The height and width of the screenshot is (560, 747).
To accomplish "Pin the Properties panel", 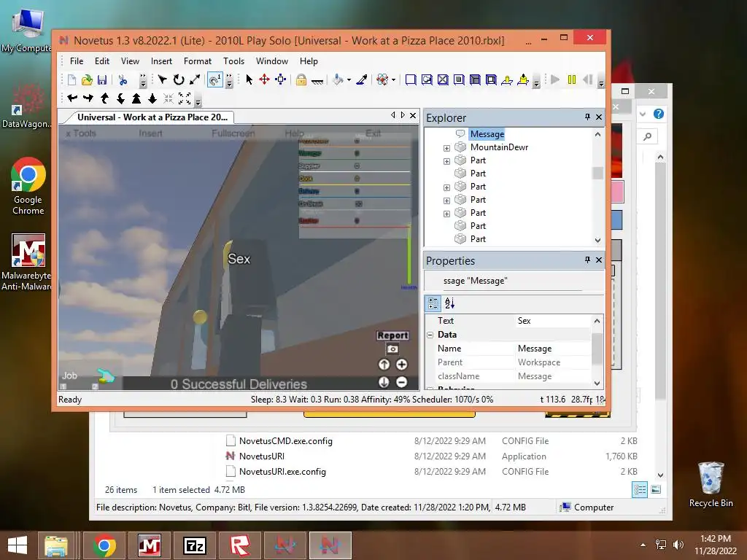I will (x=587, y=260).
